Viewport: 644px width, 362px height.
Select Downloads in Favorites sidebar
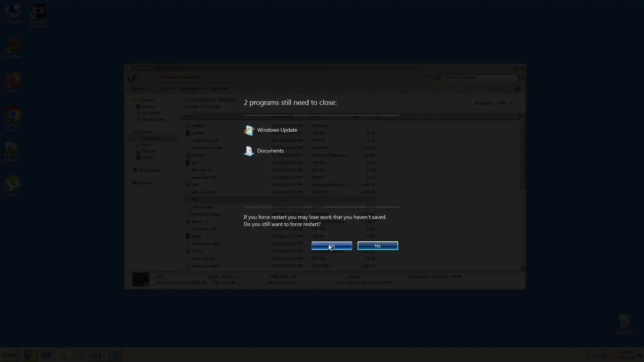pyautogui.click(x=151, y=113)
